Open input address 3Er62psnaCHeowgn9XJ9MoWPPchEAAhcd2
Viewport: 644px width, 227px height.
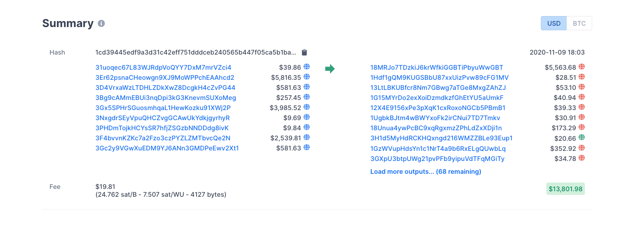pos(165,78)
